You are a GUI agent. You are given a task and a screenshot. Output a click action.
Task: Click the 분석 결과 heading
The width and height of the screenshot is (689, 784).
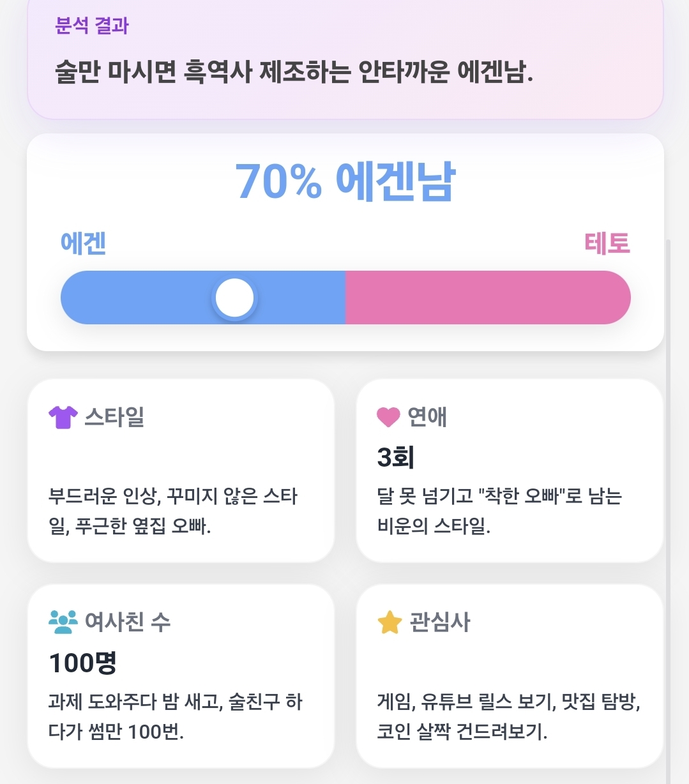coord(93,26)
